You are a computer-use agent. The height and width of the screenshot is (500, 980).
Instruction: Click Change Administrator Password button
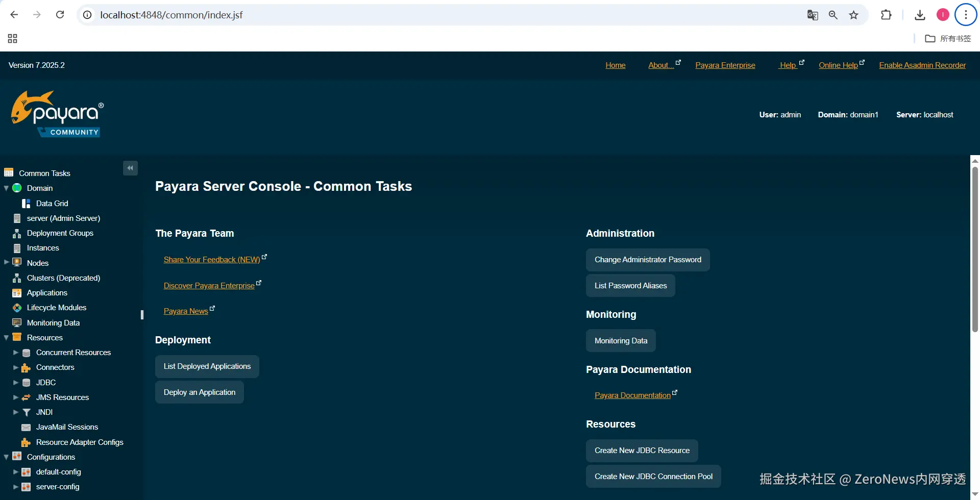click(648, 260)
